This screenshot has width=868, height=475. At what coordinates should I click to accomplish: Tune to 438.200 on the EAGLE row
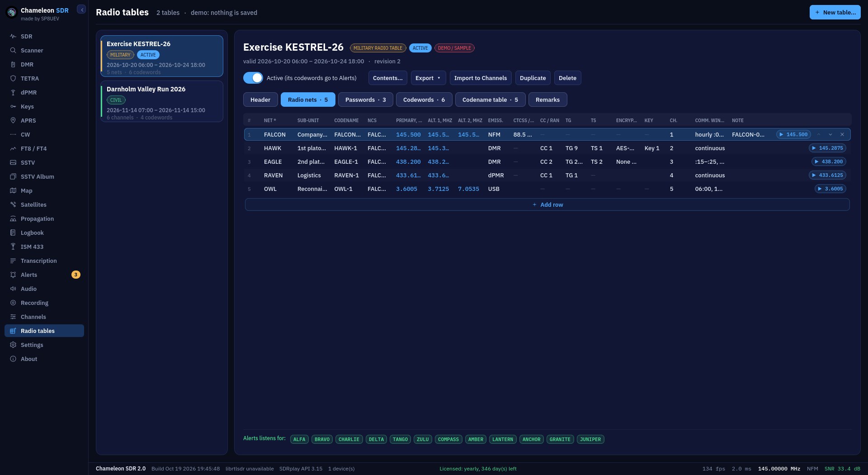click(829, 161)
